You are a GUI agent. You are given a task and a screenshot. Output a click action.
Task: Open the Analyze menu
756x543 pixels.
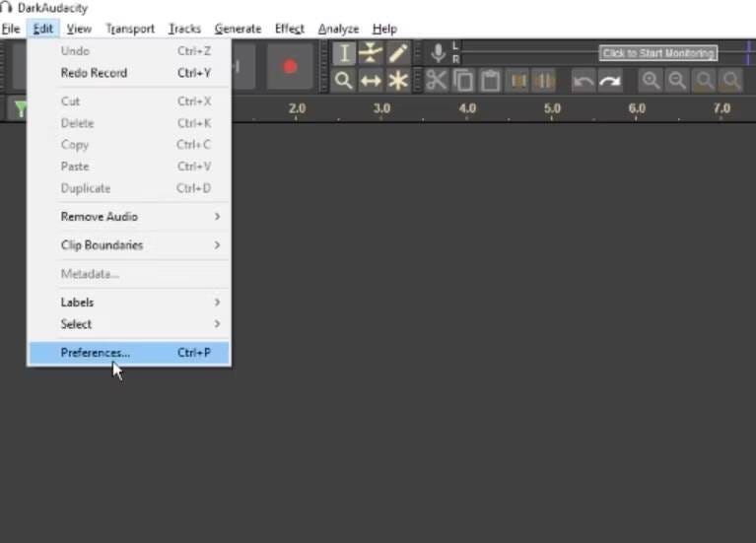(338, 29)
